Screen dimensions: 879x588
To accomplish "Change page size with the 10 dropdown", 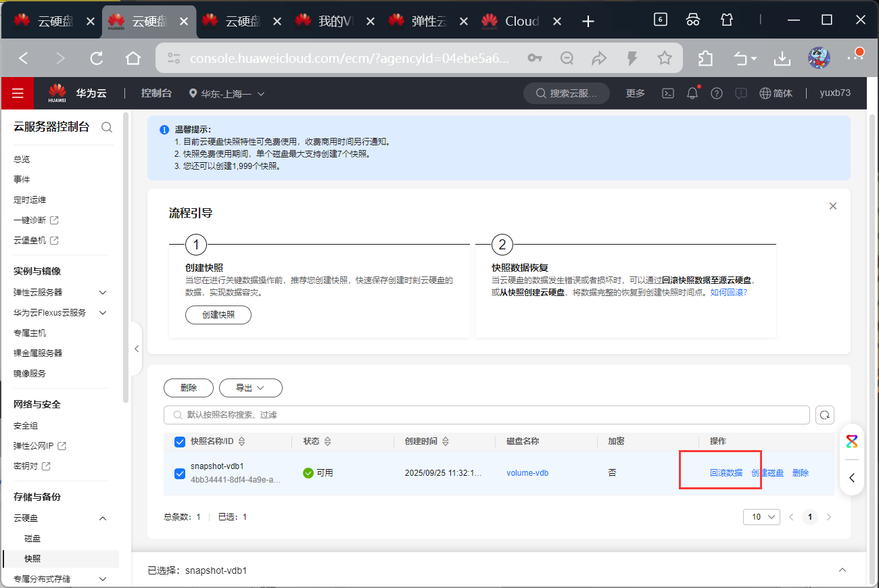I will pyautogui.click(x=761, y=517).
